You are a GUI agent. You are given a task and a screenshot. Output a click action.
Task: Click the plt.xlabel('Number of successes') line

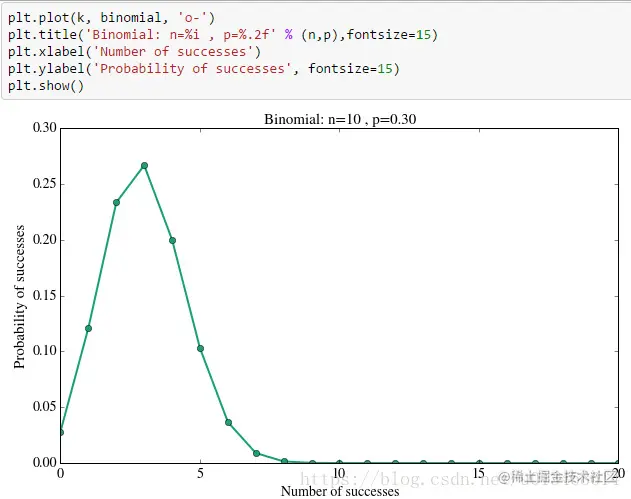click(134, 52)
